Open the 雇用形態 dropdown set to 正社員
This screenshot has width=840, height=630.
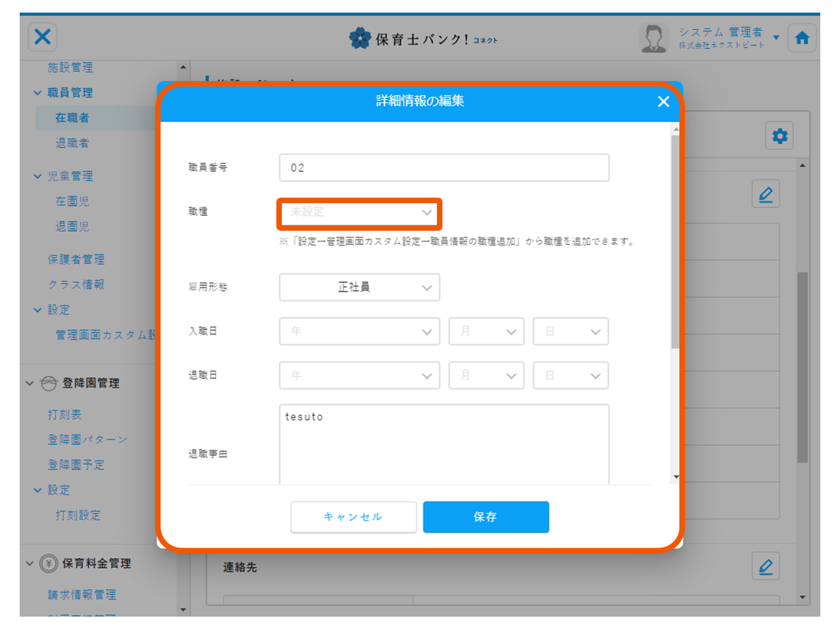point(359,287)
